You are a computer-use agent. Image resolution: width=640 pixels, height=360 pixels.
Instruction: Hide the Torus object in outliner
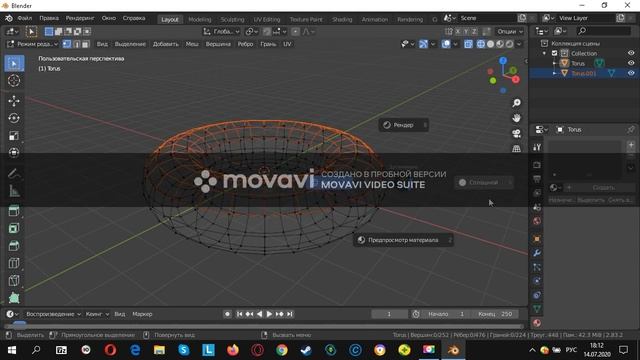631,63
